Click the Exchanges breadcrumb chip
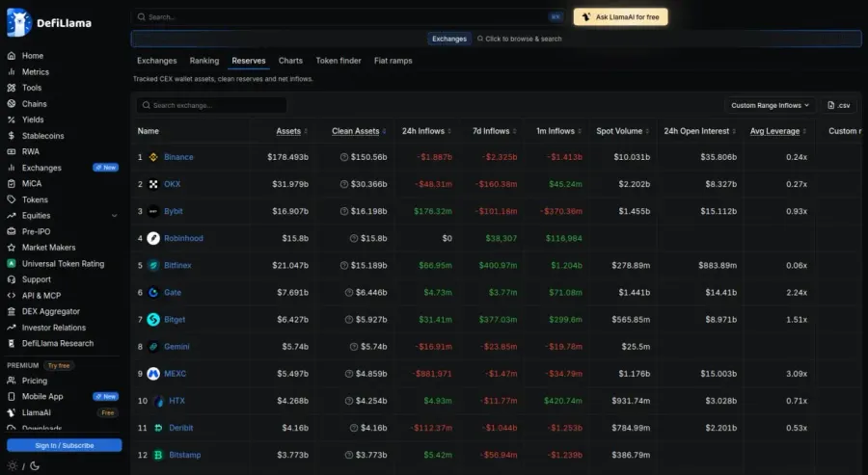 pos(448,39)
